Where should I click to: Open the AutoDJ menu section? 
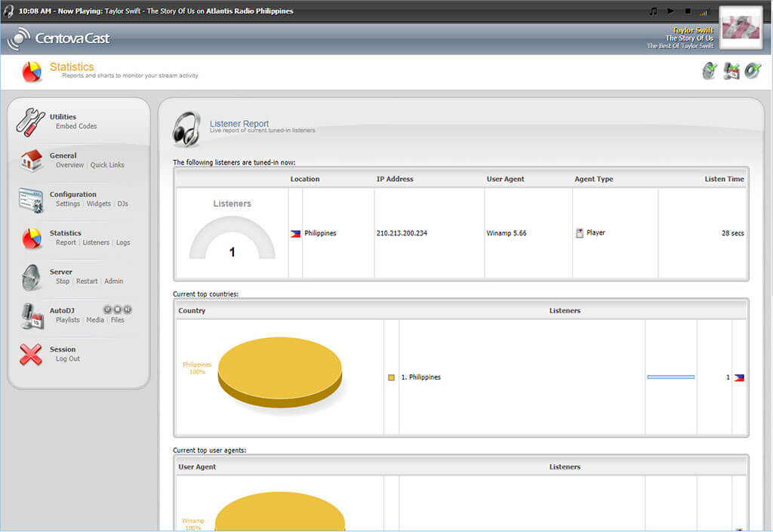pos(62,311)
